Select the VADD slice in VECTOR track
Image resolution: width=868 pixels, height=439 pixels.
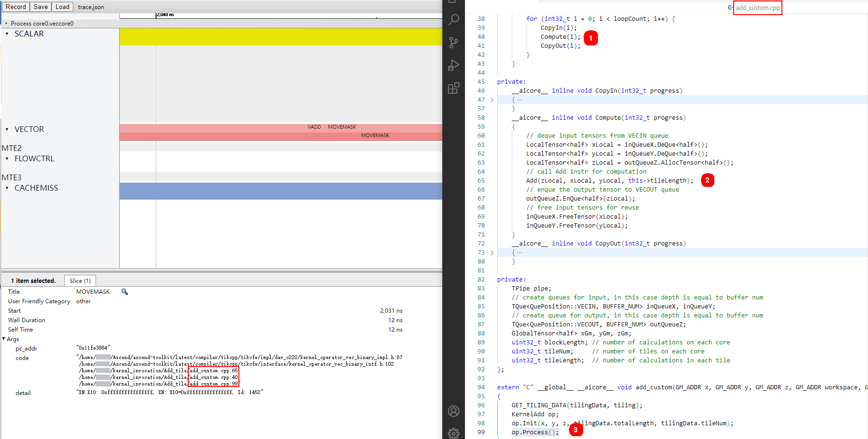(x=314, y=127)
